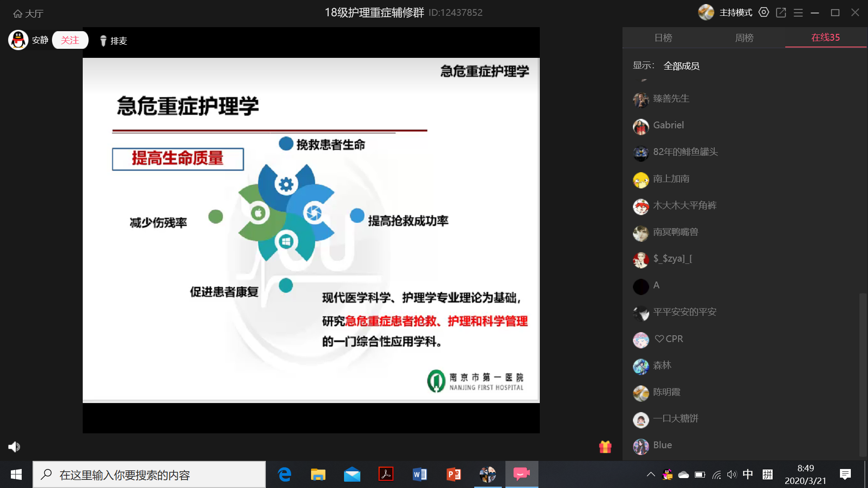Expand 全部成员 display filter
This screenshot has width=868, height=488.
[681, 66]
